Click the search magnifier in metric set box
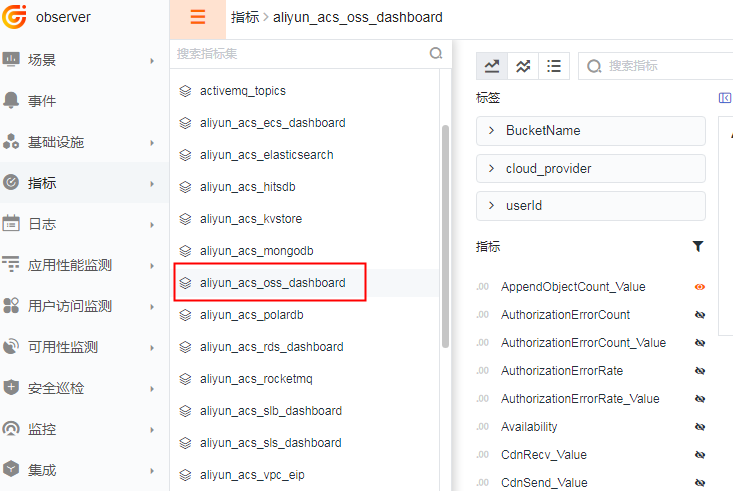Screen dimensions: 733x491 pyautogui.click(x=436, y=53)
